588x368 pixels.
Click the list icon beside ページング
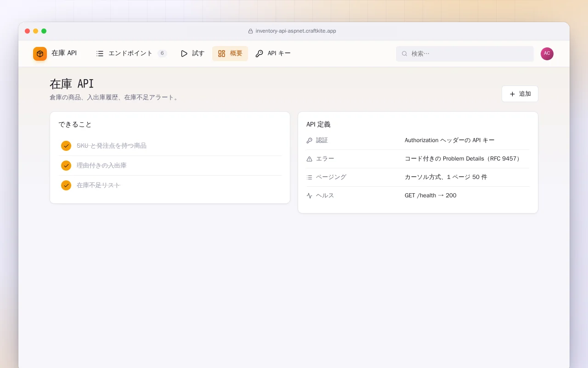pos(309,177)
